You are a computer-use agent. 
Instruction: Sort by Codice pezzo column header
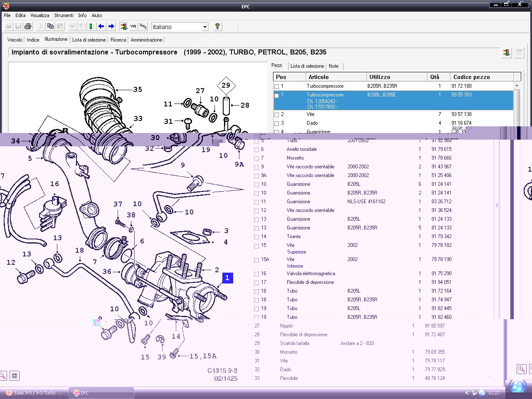pyautogui.click(x=471, y=77)
